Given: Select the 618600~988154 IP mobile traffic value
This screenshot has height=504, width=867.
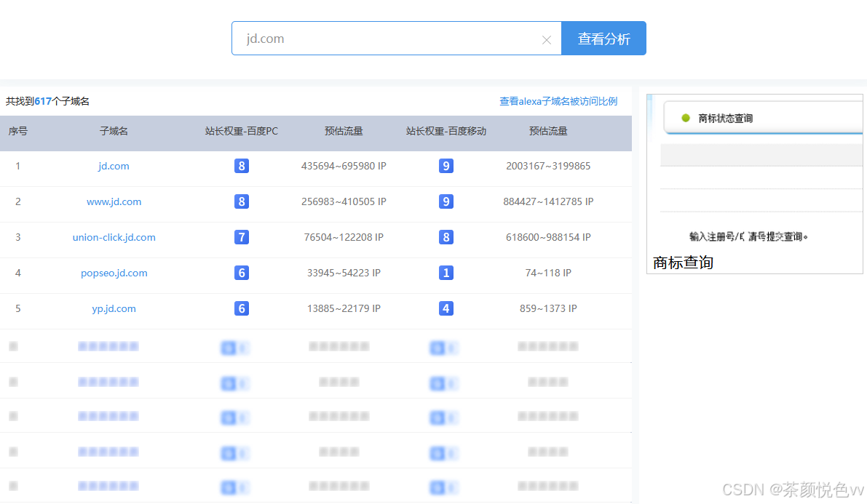Looking at the screenshot, I should click(x=548, y=237).
